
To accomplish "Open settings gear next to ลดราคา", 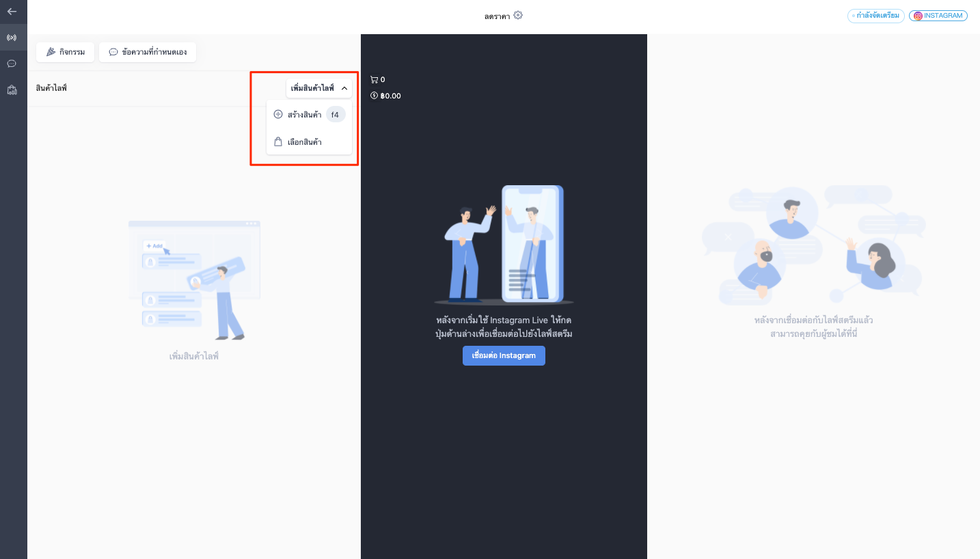I will coord(518,15).
